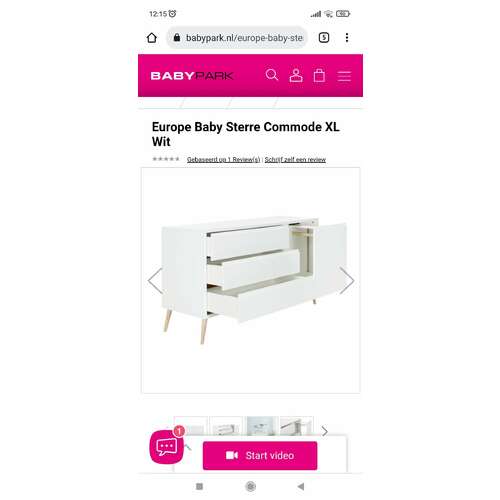The width and height of the screenshot is (500, 500).
Task: Advance thumbnail strip with right chevron
Action: pyautogui.click(x=325, y=431)
